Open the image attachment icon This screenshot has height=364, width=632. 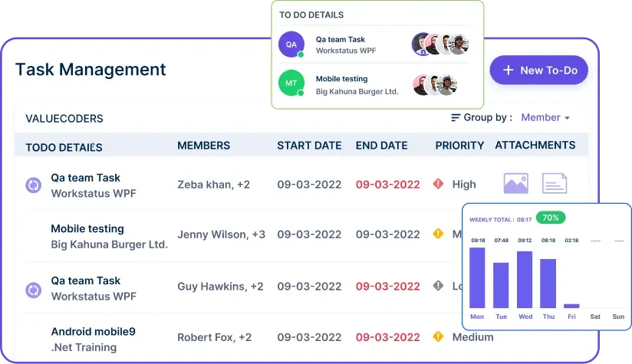coord(516,184)
